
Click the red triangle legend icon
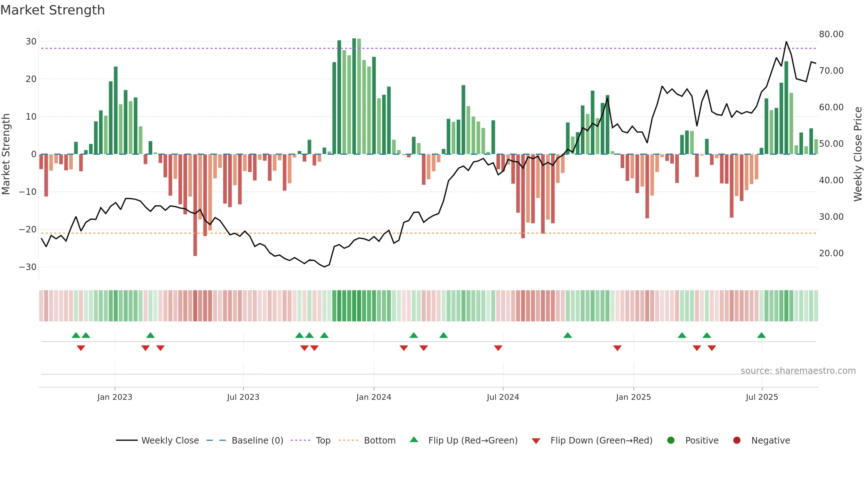tap(536, 441)
